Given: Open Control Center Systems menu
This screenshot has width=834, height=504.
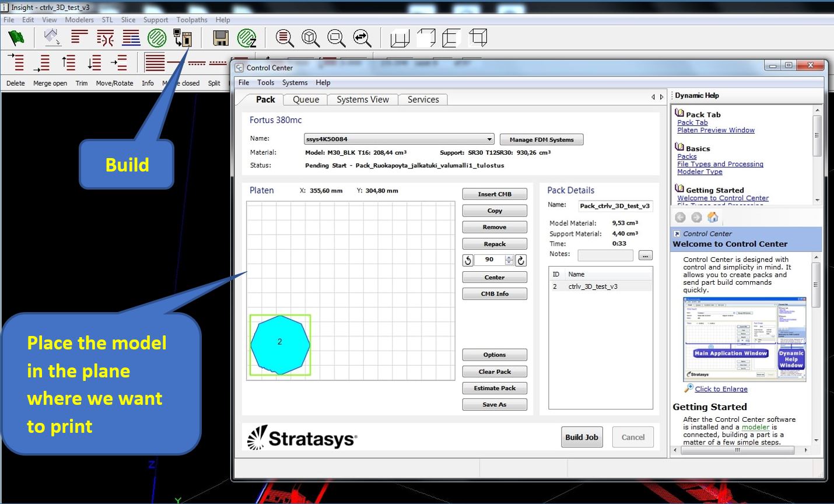Looking at the screenshot, I should pyautogui.click(x=295, y=83).
